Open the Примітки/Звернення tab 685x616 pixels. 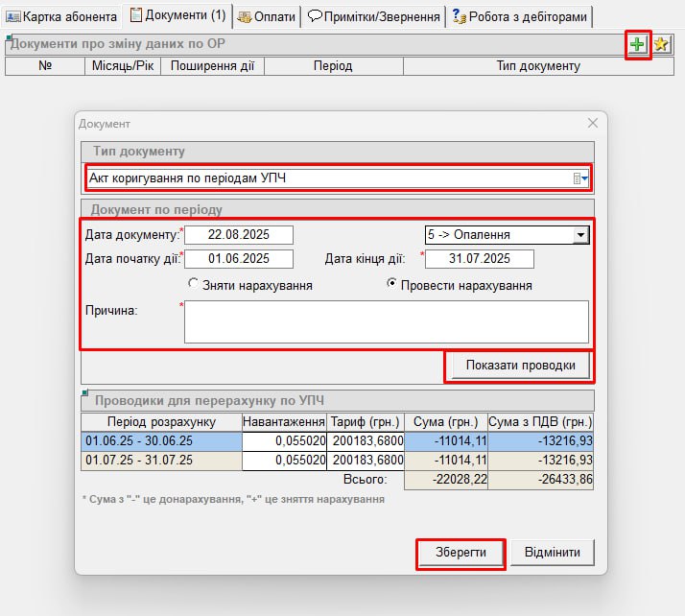[x=375, y=16]
